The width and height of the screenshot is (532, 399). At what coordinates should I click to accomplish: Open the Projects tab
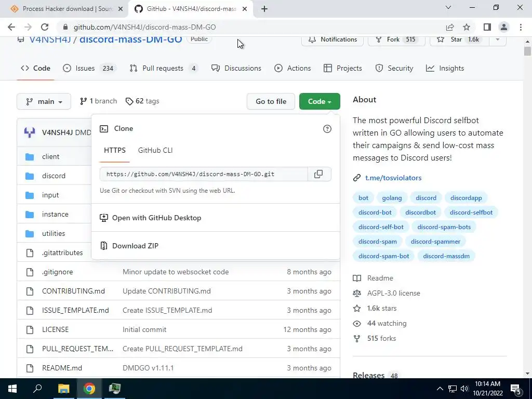[343, 68]
